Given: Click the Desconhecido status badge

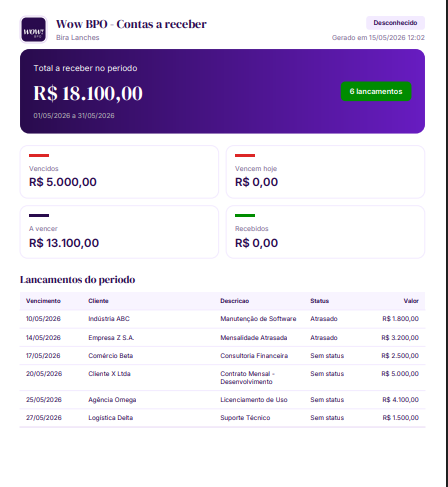Looking at the screenshot, I should click(395, 23).
